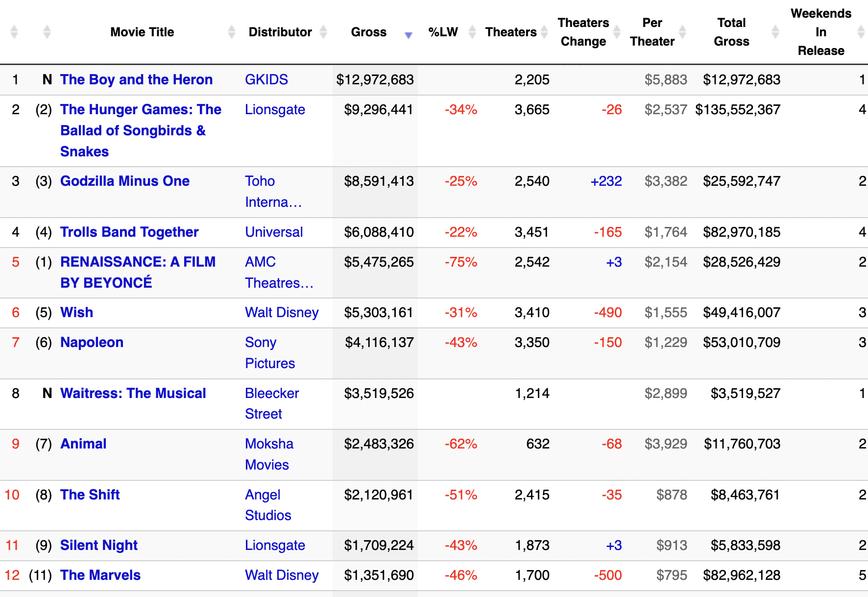Screen dimensions: 868x597
Task: Open Godzilla Minus One movie page
Action: coord(125,181)
